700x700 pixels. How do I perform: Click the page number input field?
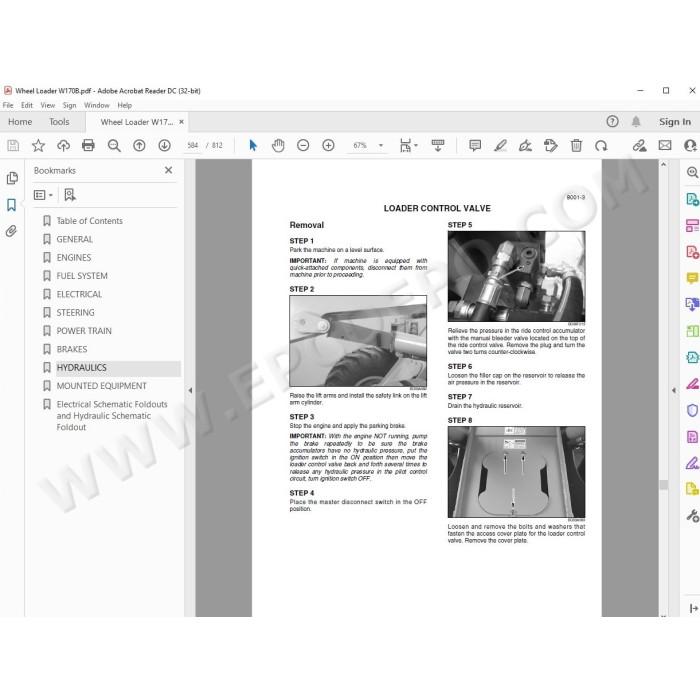192,145
